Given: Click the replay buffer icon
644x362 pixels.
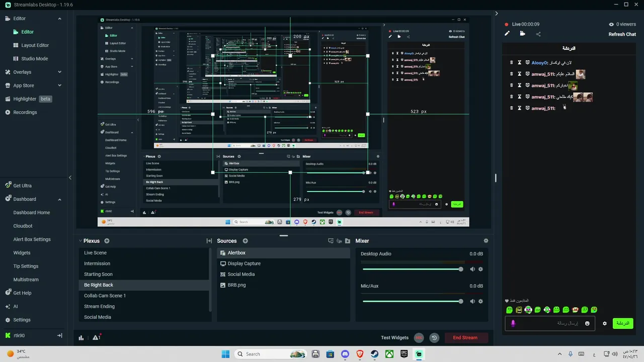Looking at the screenshot, I should click(434, 338).
